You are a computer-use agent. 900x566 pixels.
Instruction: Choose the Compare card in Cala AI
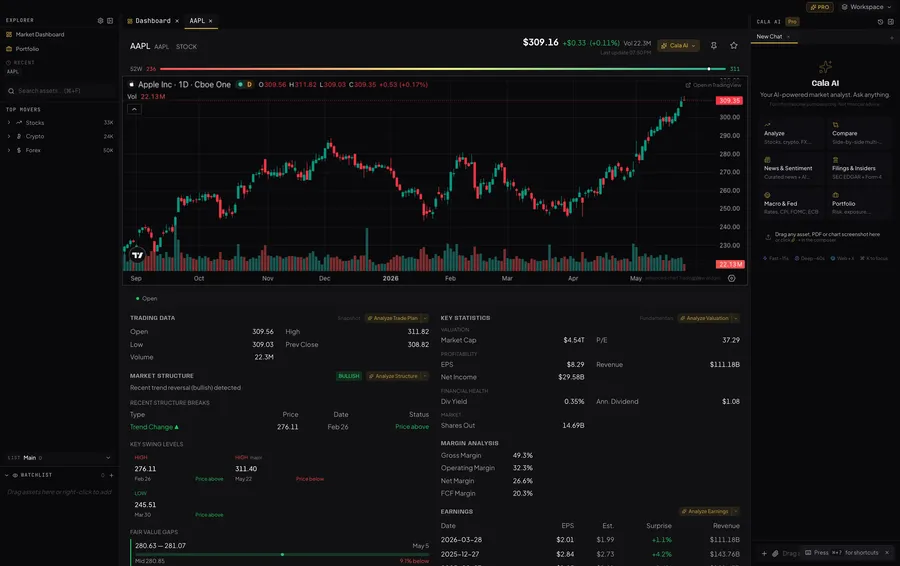point(859,133)
